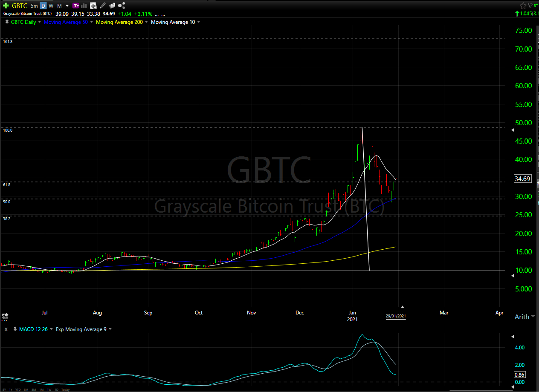
Task: Select the W weekly timeframe
Action: [x=51, y=6]
